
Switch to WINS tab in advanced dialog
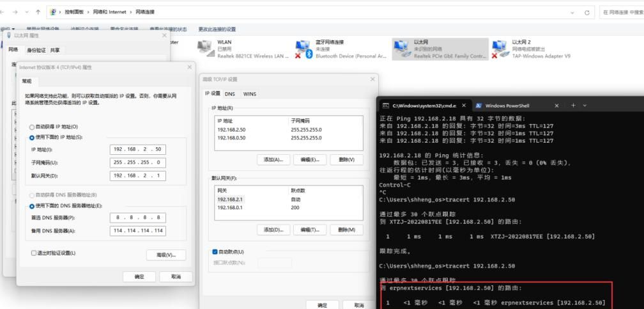[249, 94]
